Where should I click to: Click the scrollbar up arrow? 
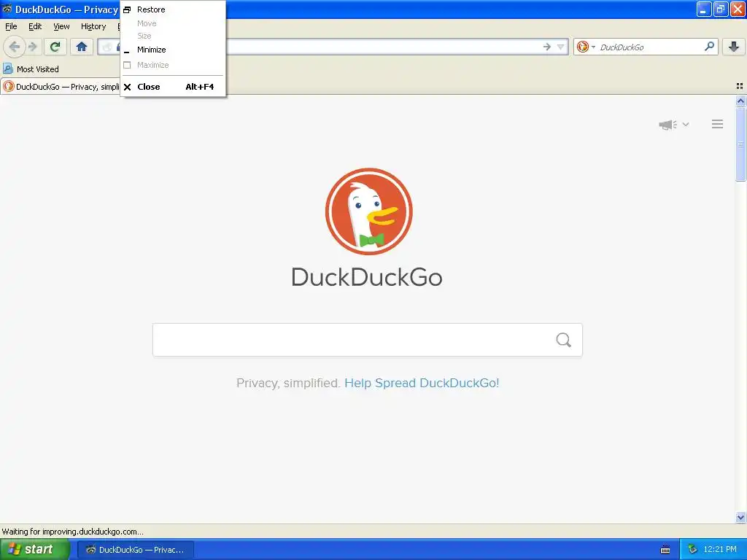[740, 101]
